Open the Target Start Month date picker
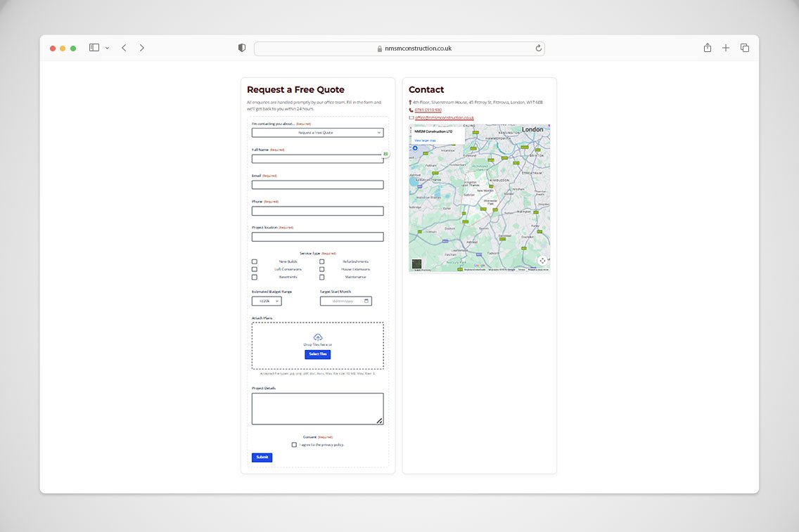This screenshot has height=532, width=799. pyautogui.click(x=366, y=301)
